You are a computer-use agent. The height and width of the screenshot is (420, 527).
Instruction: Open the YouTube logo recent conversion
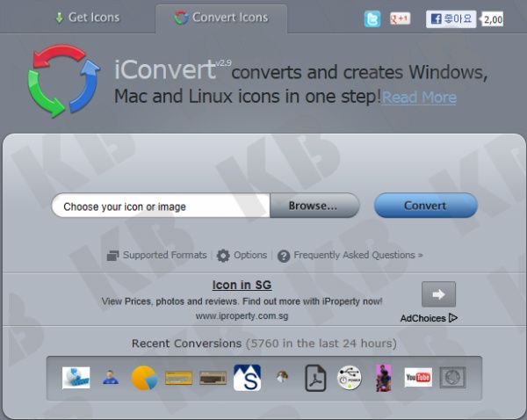point(418,377)
